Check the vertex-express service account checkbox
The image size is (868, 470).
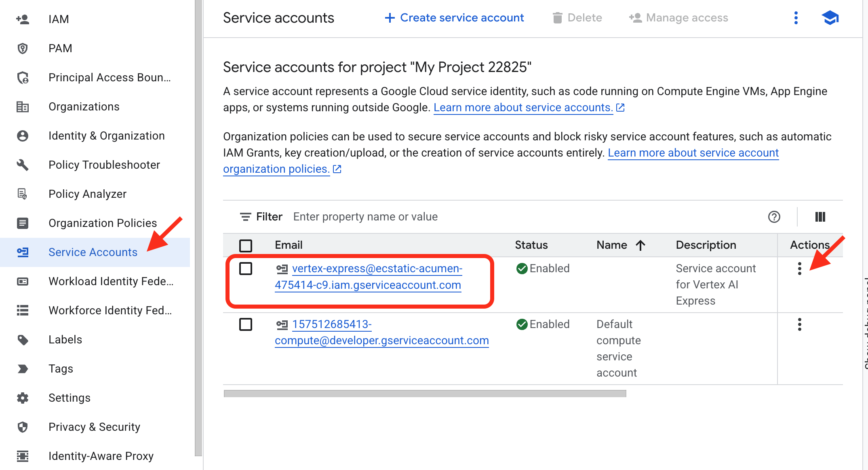(x=245, y=269)
